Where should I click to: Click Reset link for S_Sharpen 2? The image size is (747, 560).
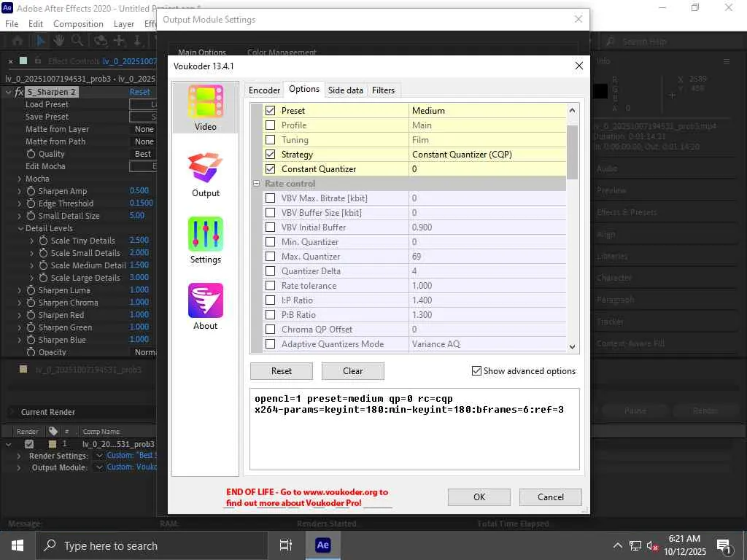139,92
